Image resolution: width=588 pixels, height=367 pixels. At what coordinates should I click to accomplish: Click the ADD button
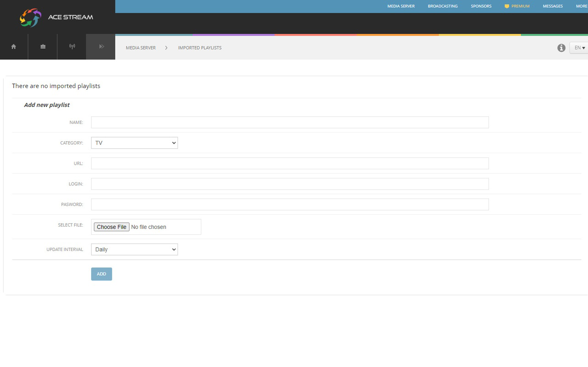point(101,274)
